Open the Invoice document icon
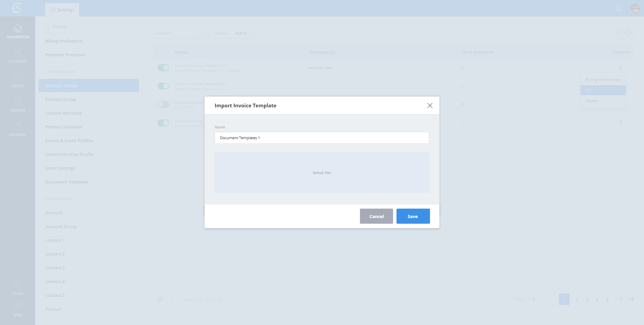This screenshot has height=325, width=644. [x=17, y=102]
